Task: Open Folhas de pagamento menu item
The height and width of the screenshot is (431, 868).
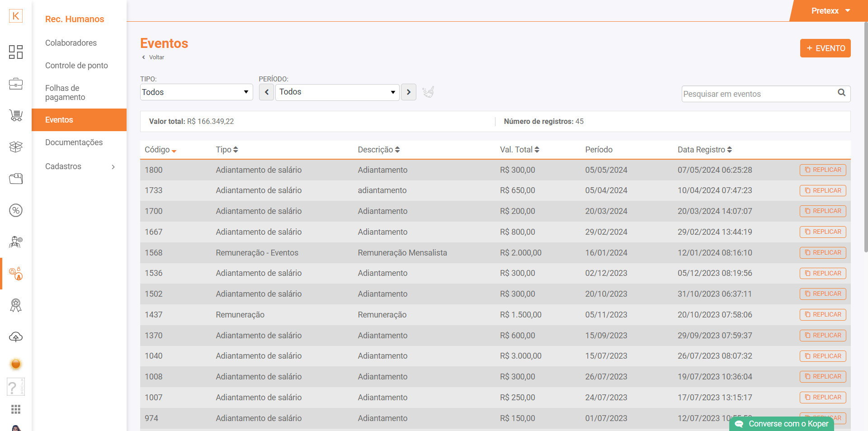Action: (x=65, y=93)
